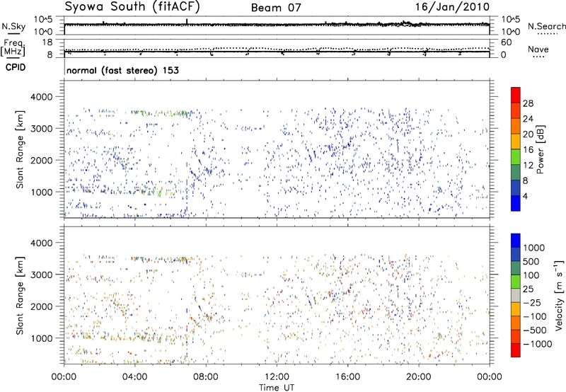
Task: Click the '60' tick of Nave axis
Action: [506, 42]
